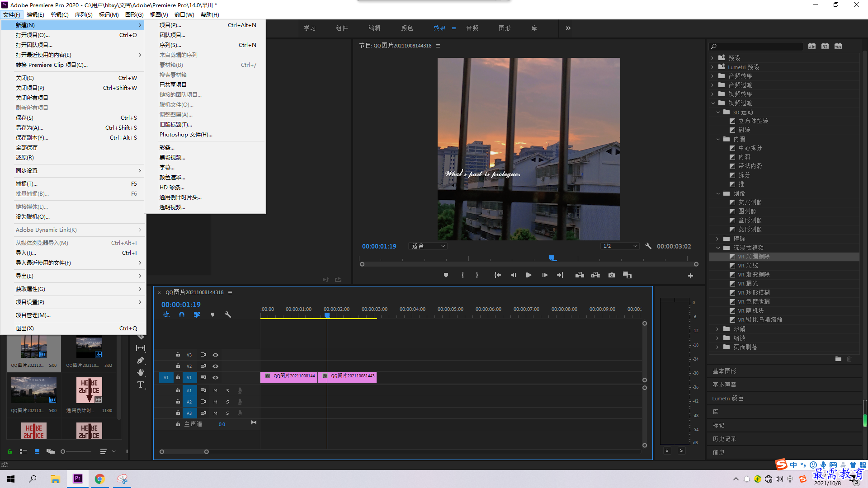Screen dimensions: 868x488
Task: Click the Accelerated Effects filter icon
Action: tap(812, 47)
